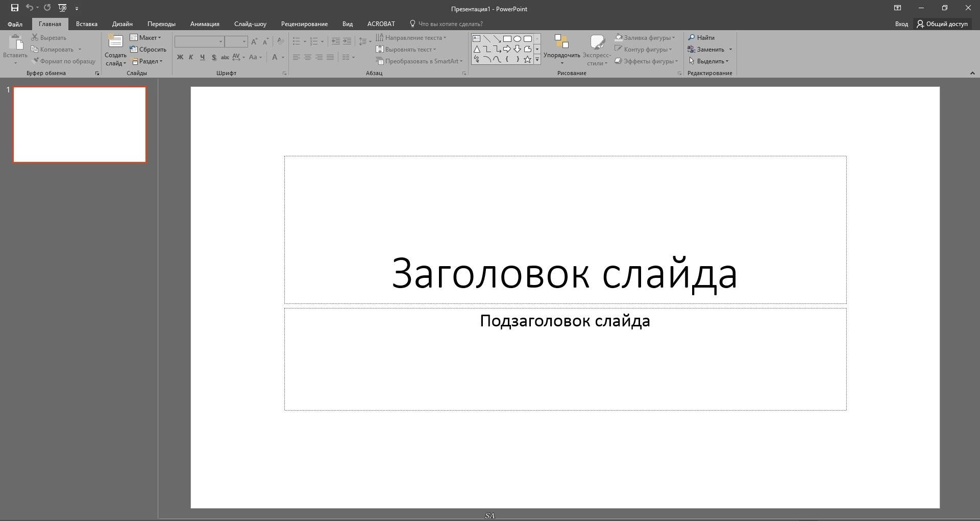Toggle Underline (Ч) formatting

(x=202, y=57)
